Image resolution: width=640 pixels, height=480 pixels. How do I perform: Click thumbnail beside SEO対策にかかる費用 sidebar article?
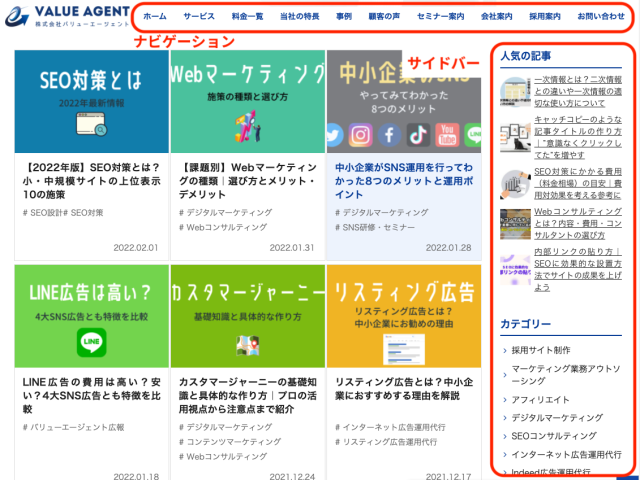pos(515,184)
